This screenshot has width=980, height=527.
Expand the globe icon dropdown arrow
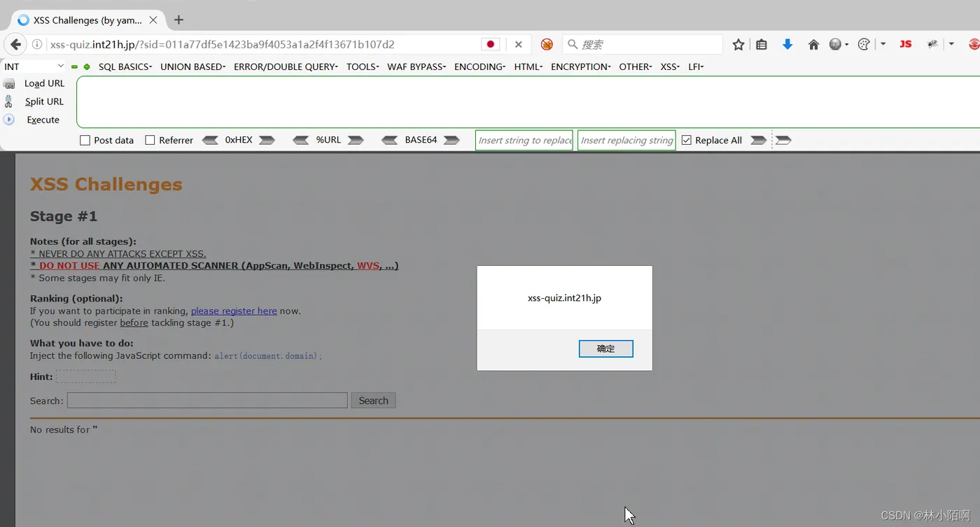click(846, 44)
